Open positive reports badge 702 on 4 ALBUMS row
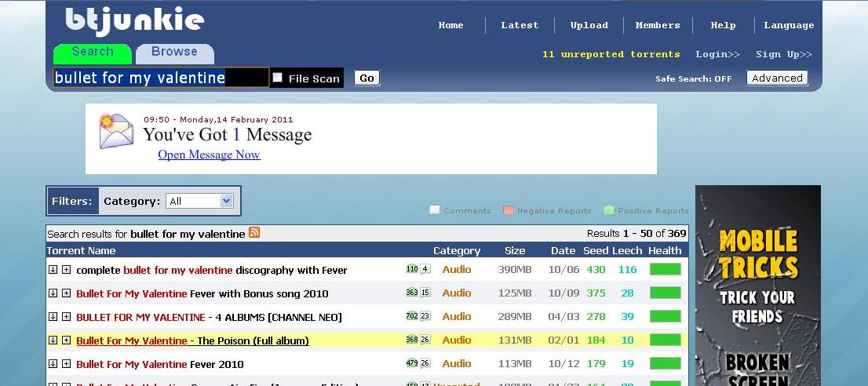The height and width of the screenshot is (386, 868). coord(412,316)
